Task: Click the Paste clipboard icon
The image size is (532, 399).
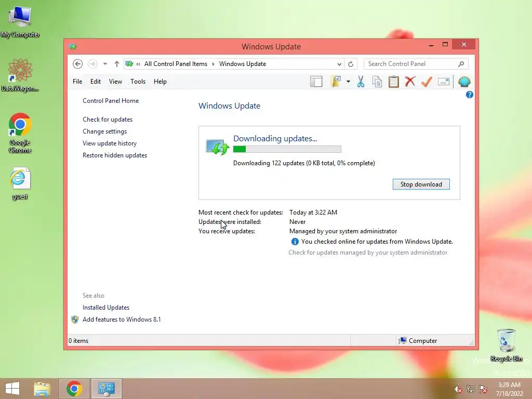Action: point(394,82)
